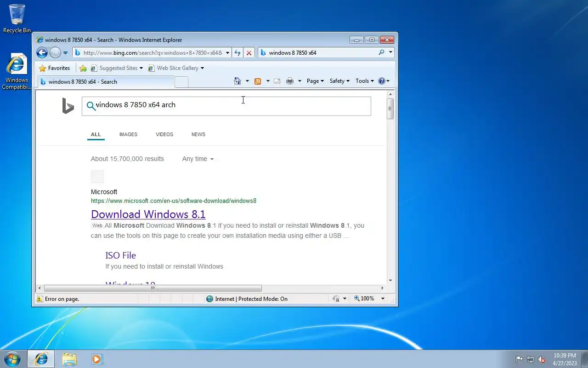
Task: Click the RSS feeds icon
Action: pyautogui.click(x=258, y=81)
